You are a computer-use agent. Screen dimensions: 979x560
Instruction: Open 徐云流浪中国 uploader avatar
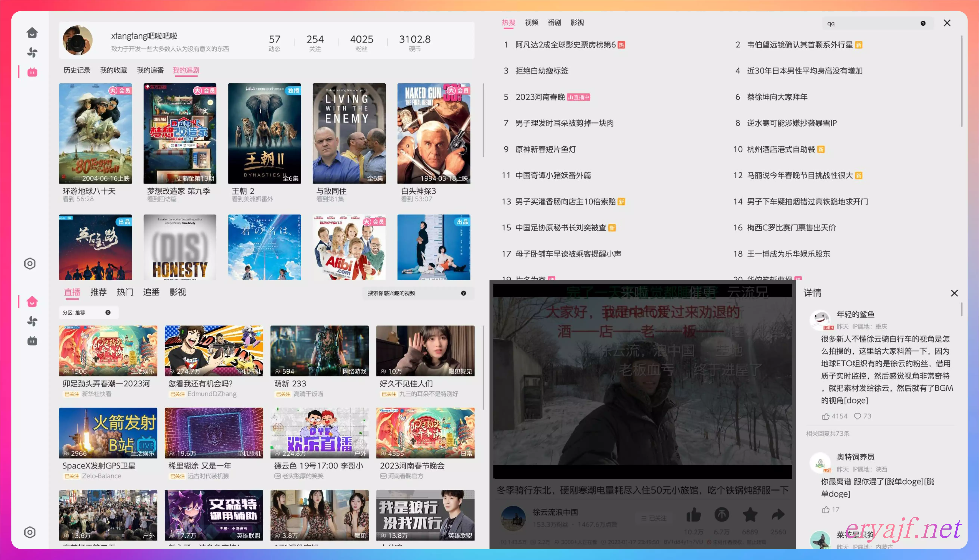(x=513, y=518)
